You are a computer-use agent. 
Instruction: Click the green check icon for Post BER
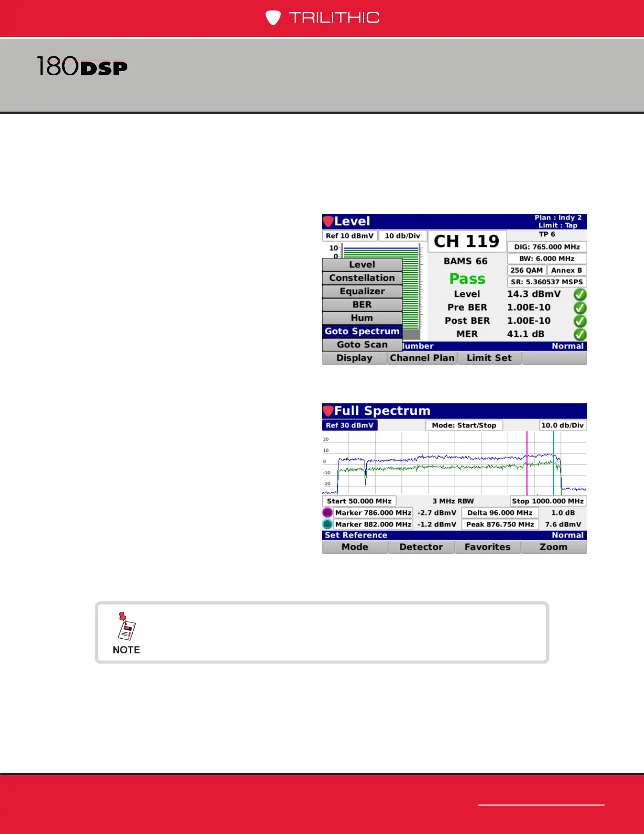pos(580,321)
